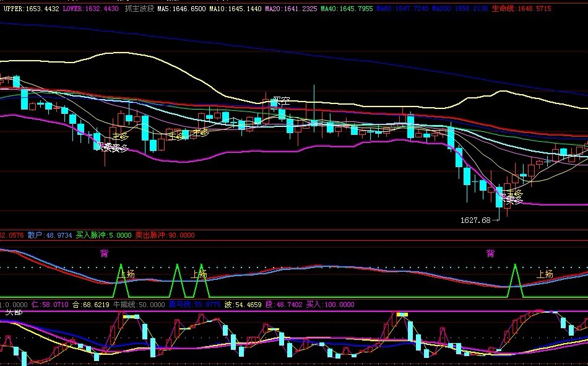The image size is (588, 366).
Task: Select the 抓主波段 indicator name
Action: click(x=139, y=9)
